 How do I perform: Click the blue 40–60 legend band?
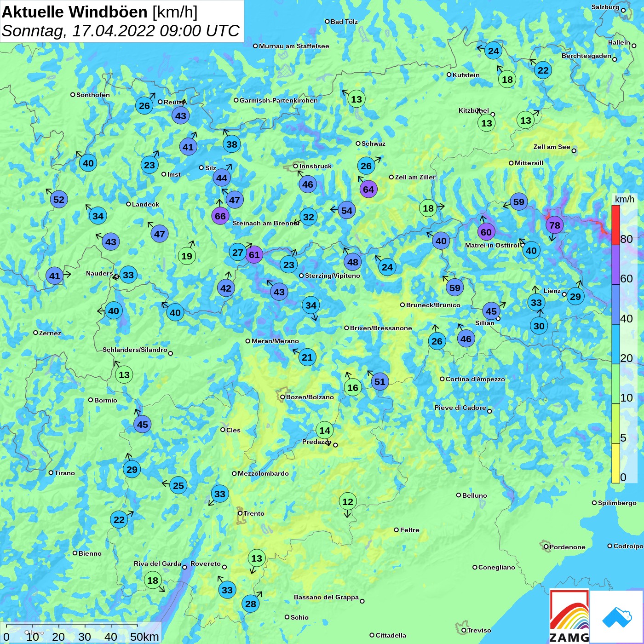coord(615,305)
